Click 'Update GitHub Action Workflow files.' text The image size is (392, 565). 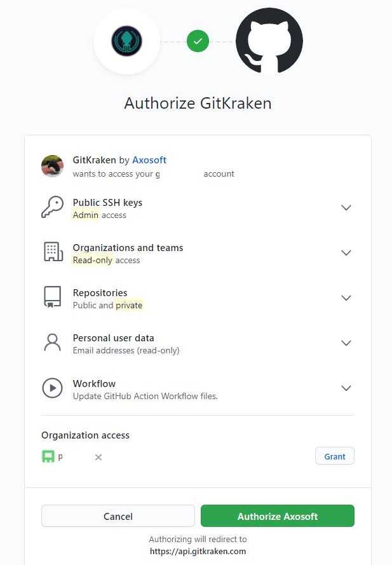tap(145, 396)
